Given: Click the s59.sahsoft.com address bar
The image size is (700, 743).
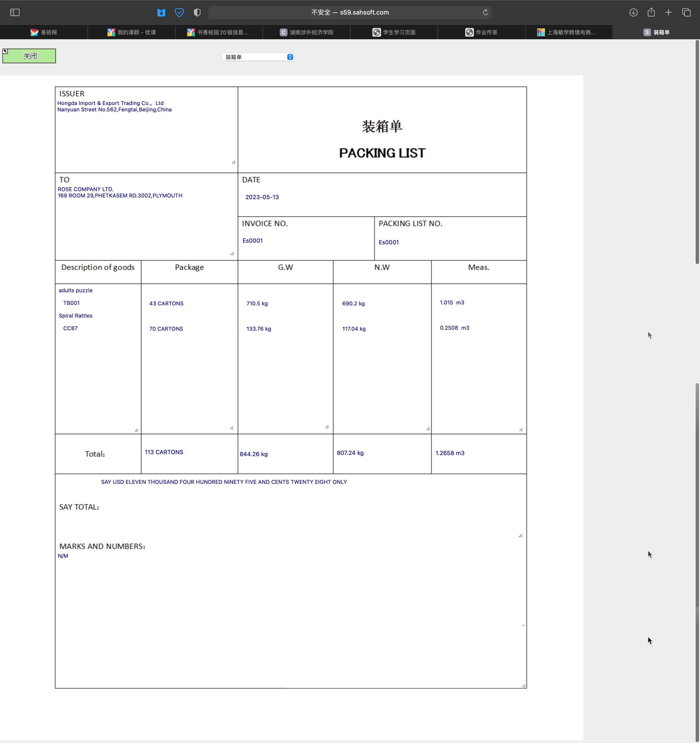Looking at the screenshot, I should pos(350,12).
